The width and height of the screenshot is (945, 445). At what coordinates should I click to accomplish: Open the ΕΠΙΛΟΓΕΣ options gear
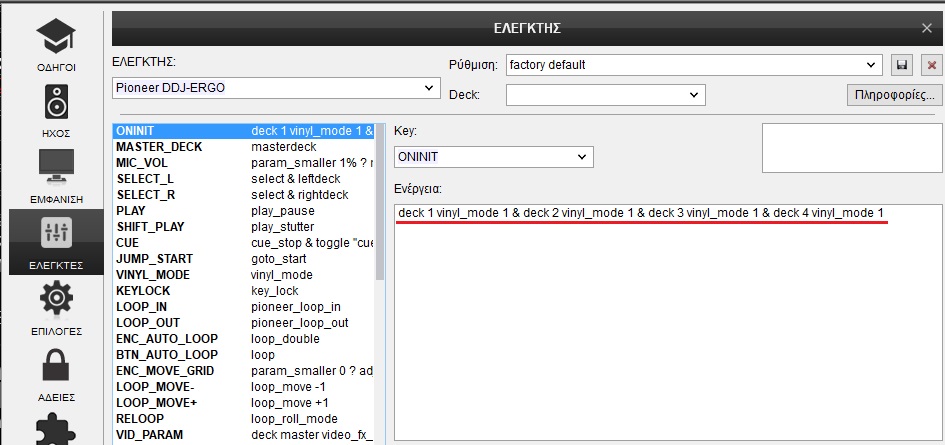[x=56, y=307]
